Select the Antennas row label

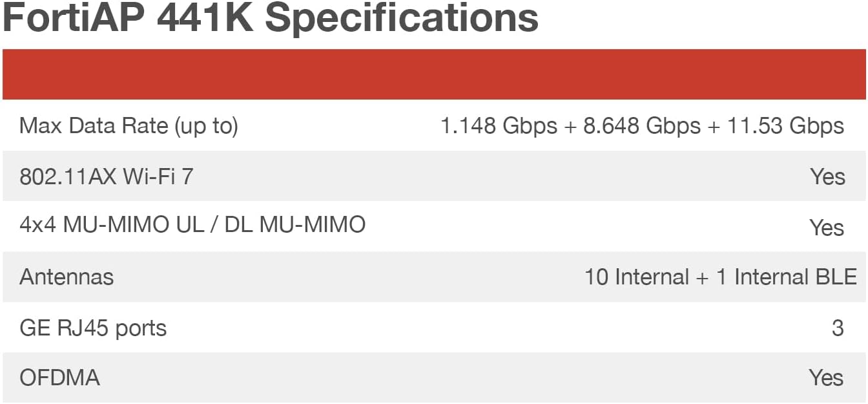(67, 277)
